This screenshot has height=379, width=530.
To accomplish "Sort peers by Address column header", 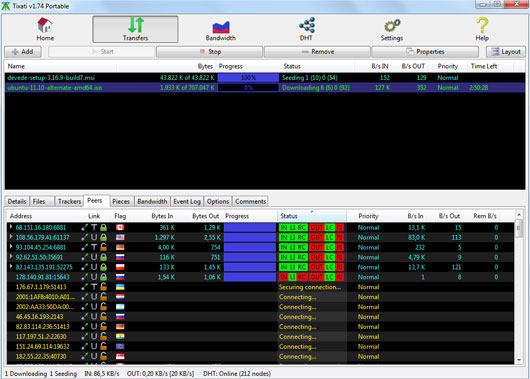I will tap(43, 216).
